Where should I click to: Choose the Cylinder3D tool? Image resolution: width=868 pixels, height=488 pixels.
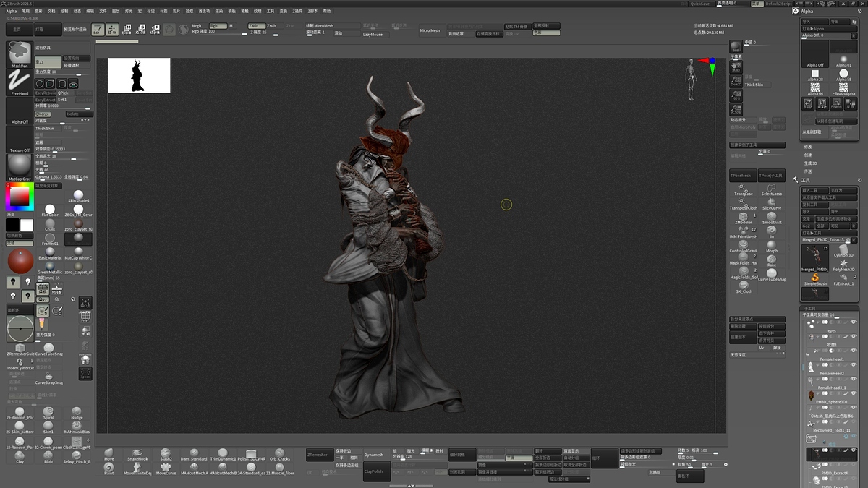[x=843, y=250]
